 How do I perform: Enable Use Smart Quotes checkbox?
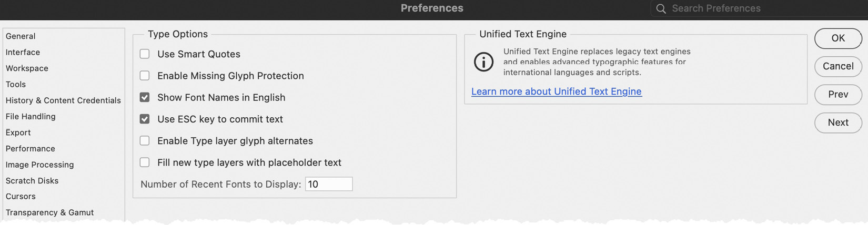click(x=145, y=54)
